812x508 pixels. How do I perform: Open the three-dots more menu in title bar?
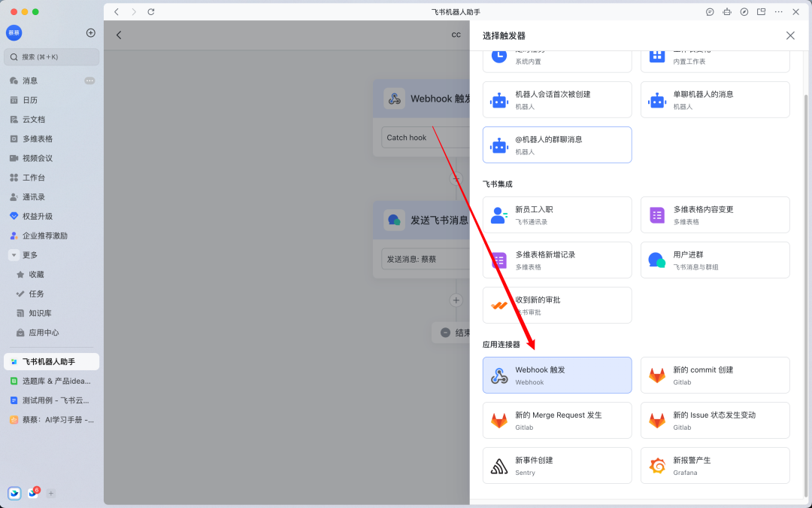(778, 11)
